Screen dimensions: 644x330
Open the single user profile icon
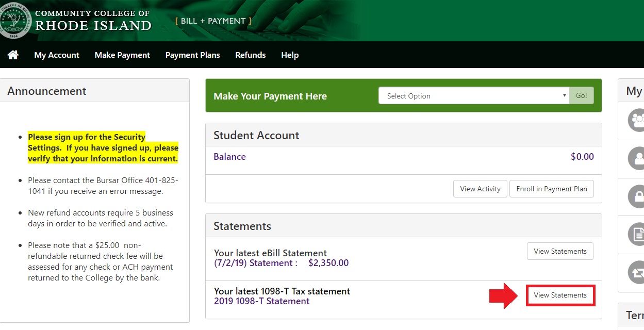637,158
